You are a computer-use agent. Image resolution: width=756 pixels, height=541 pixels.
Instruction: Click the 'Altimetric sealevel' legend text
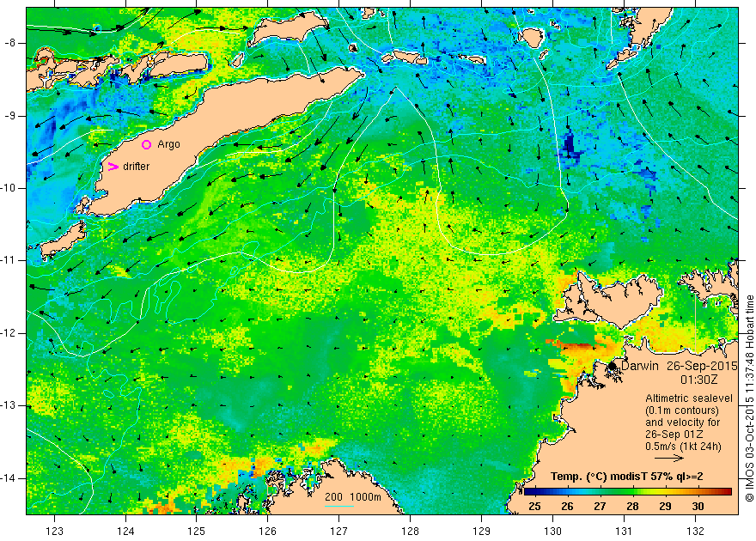(689, 398)
